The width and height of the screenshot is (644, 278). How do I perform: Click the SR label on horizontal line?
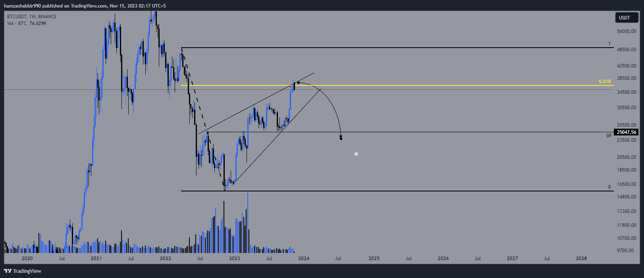pos(609,136)
